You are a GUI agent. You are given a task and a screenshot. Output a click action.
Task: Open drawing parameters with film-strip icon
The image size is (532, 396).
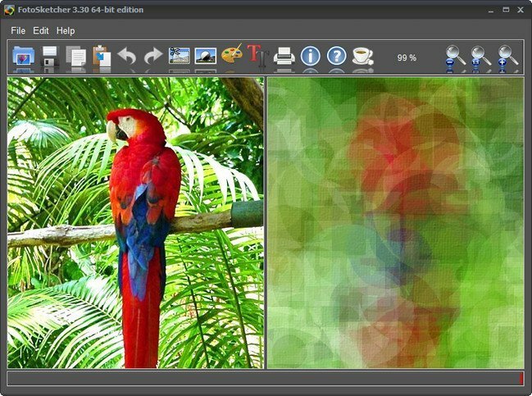(x=180, y=57)
